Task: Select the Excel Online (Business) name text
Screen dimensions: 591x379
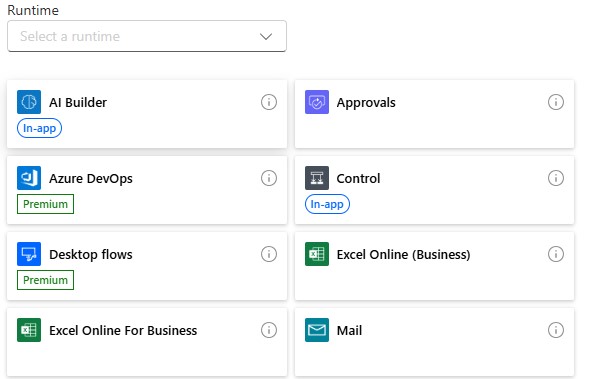Action: click(403, 255)
